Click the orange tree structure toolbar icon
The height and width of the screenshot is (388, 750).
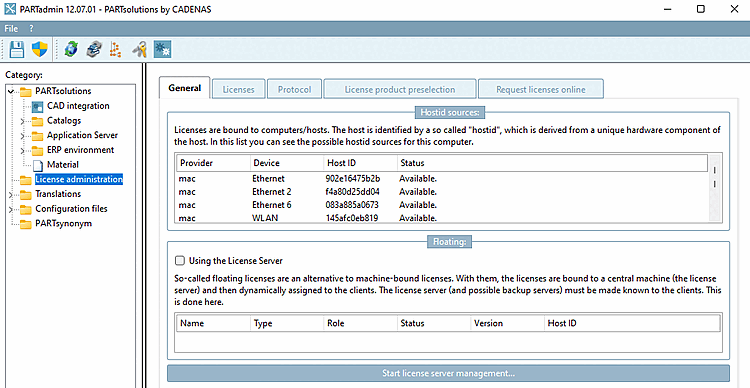pos(115,49)
